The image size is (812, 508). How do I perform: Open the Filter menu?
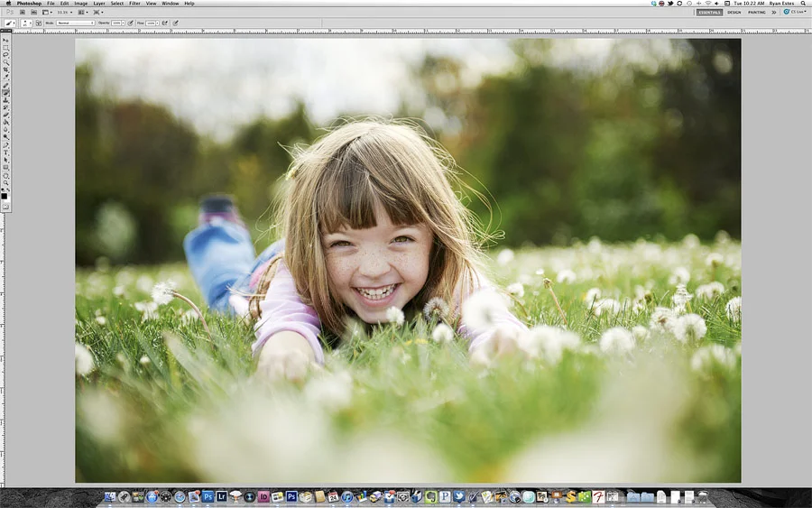coord(134,3)
